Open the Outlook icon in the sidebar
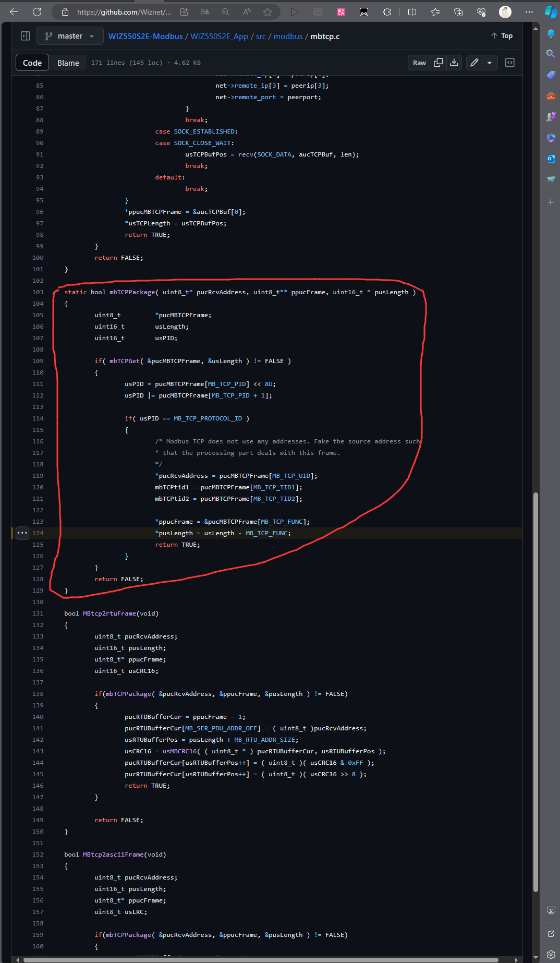The width and height of the screenshot is (560, 963). 551,158
